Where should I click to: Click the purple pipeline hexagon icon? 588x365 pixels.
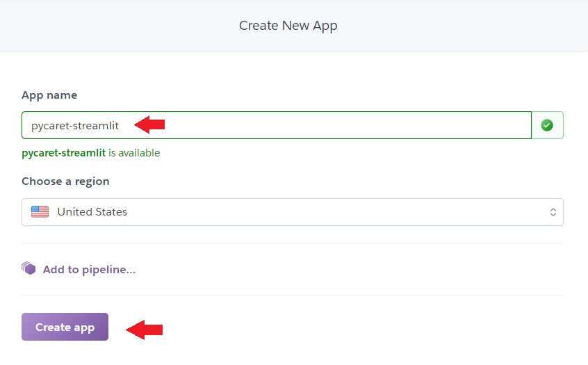coord(28,268)
